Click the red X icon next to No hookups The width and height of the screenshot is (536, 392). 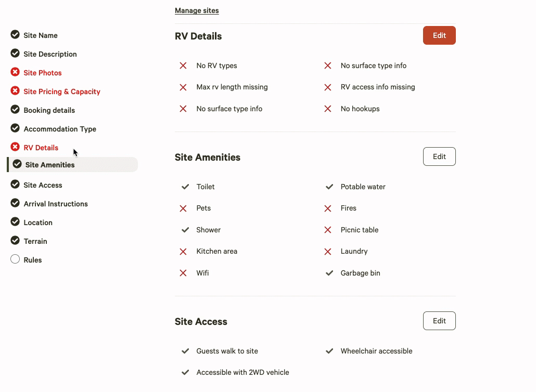327,109
